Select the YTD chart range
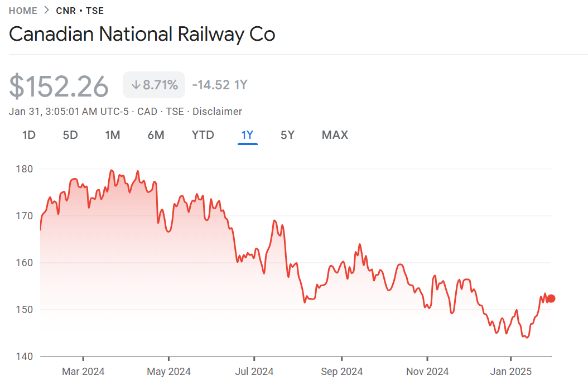The height and width of the screenshot is (385, 588). [203, 135]
